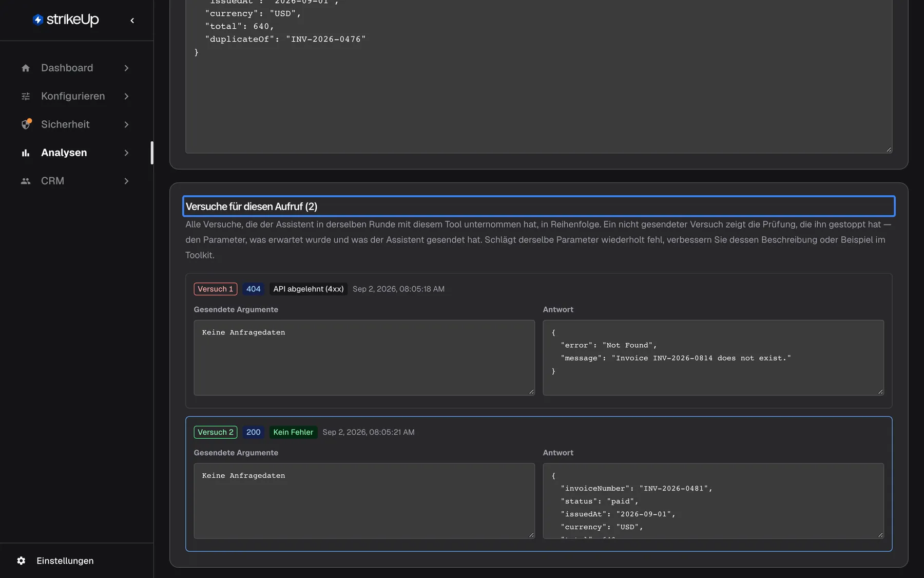Click the Versuch 1 badge
The image size is (924, 578).
point(216,289)
